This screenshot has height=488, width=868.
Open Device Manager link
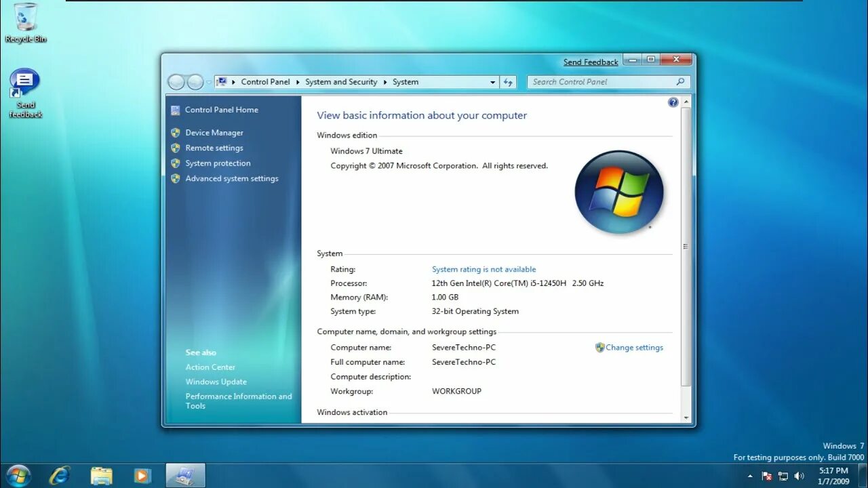pos(214,133)
